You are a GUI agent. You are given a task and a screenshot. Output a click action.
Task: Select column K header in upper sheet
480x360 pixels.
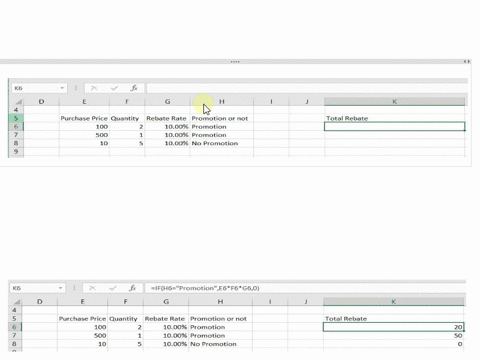[394, 102]
